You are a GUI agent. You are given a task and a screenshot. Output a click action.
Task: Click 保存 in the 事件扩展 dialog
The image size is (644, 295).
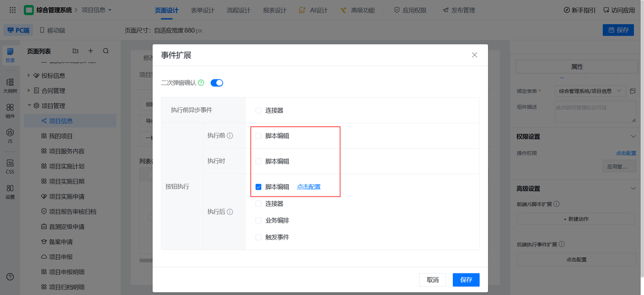tap(466, 280)
